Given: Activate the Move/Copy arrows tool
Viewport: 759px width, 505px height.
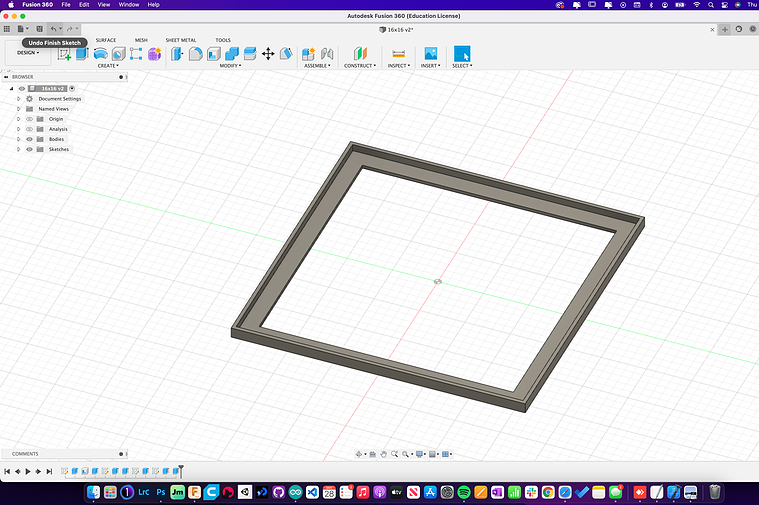Looking at the screenshot, I should pos(268,54).
